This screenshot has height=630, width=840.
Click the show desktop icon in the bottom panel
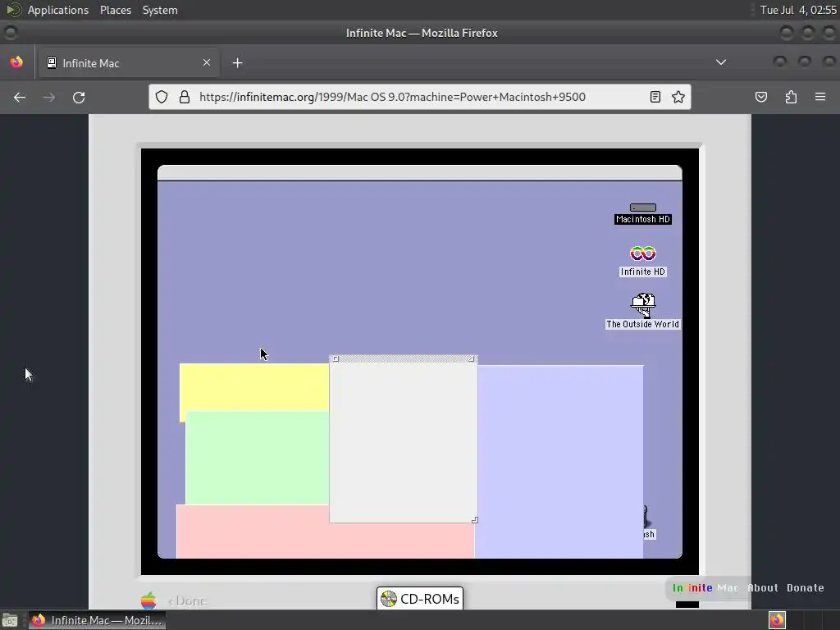point(10,620)
